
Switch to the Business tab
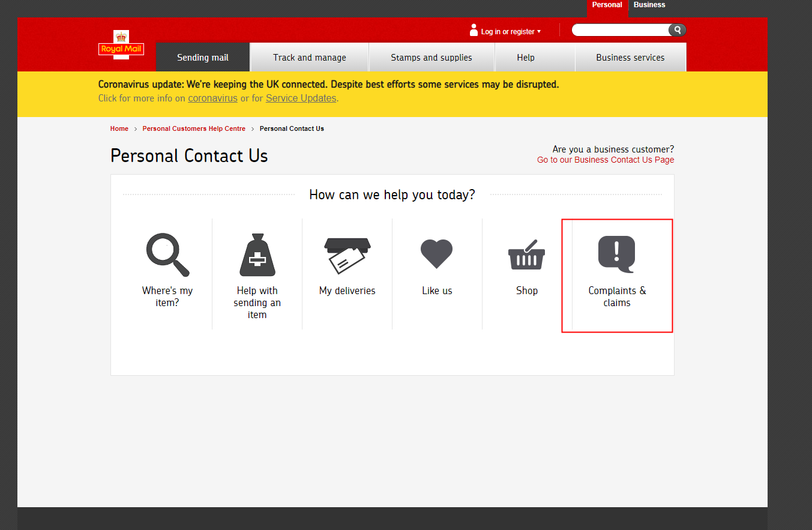click(649, 5)
